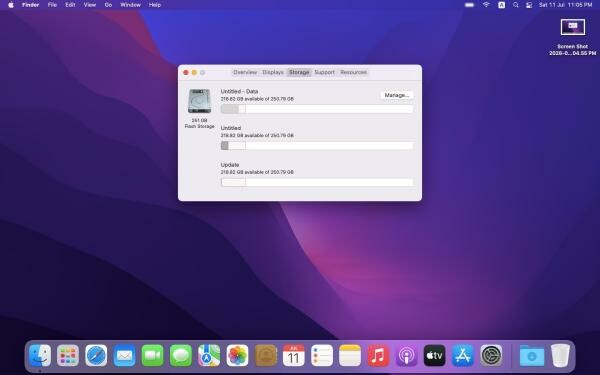Launch Music from the Dock
This screenshot has width=600, height=375.
[378, 355]
